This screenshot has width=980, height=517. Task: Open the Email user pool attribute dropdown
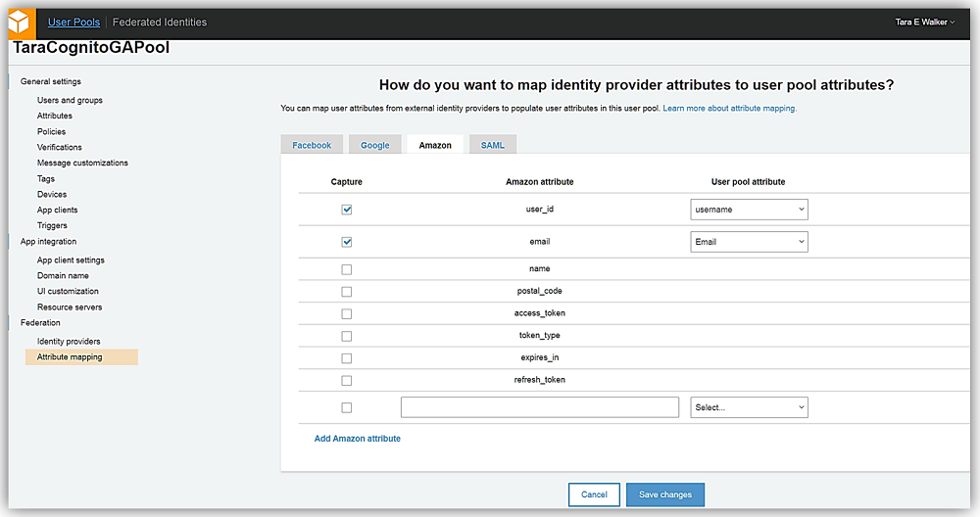pos(749,242)
